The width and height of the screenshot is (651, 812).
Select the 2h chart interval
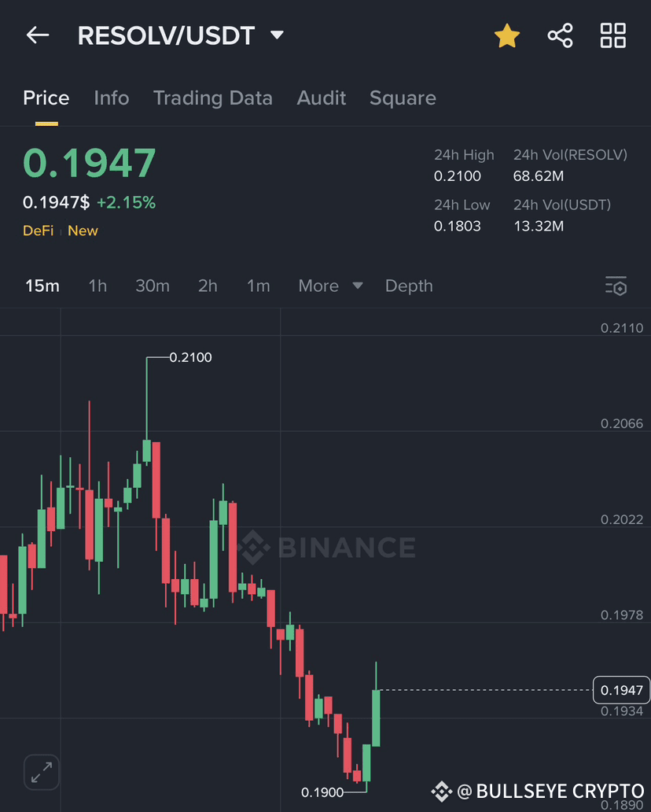[x=208, y=286]
